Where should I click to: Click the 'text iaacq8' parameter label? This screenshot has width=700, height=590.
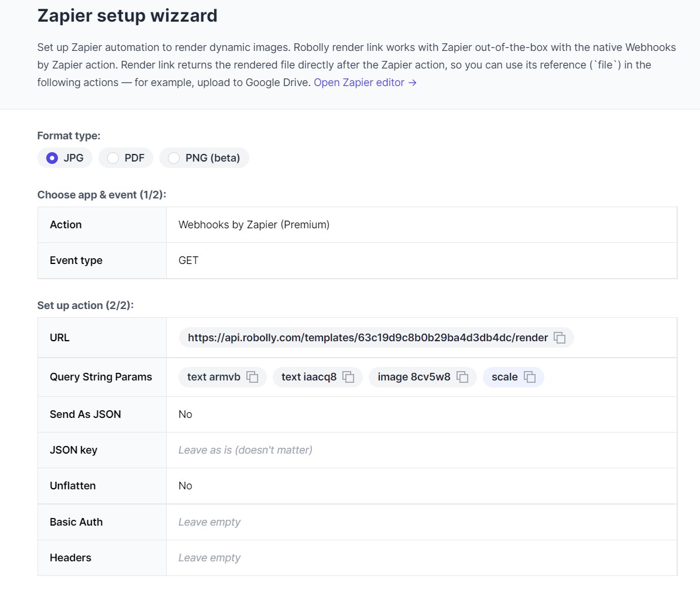click(309, 377)
